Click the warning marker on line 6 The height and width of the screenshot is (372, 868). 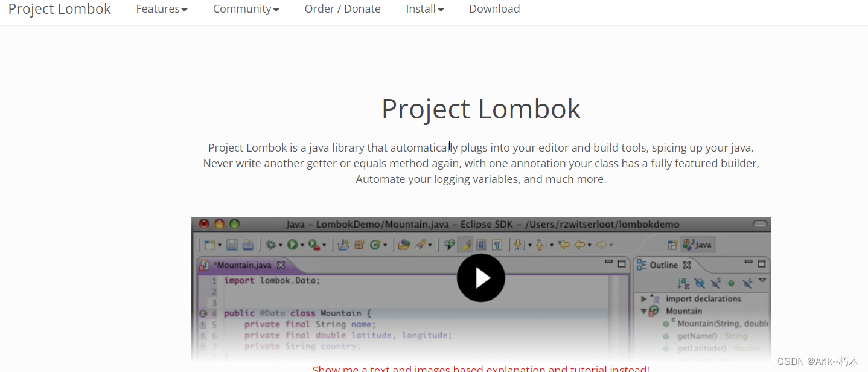click(203, 336)
